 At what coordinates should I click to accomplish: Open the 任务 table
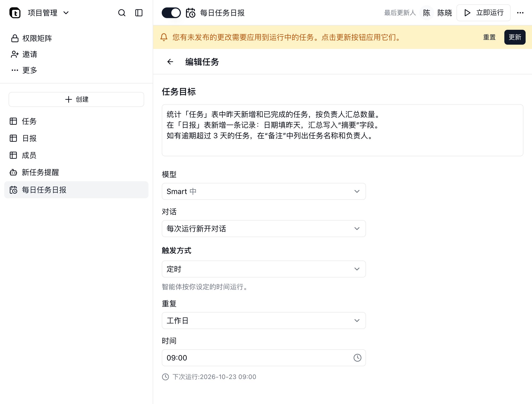click(76, 121)
